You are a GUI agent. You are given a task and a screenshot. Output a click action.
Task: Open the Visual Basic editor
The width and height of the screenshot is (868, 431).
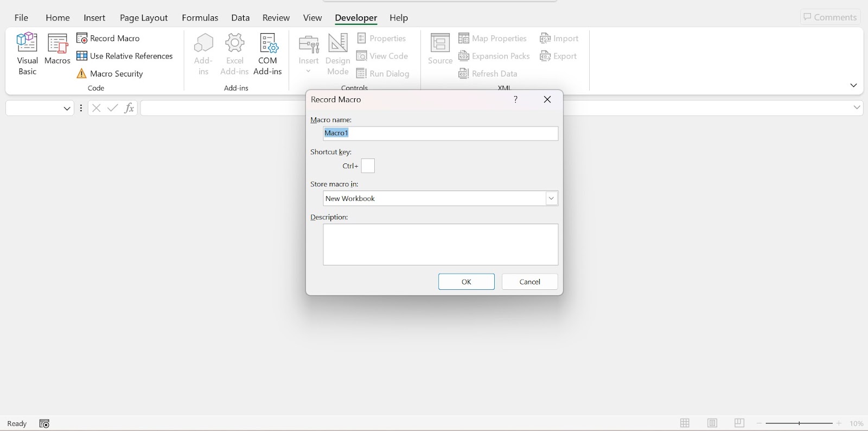(27, 54)
